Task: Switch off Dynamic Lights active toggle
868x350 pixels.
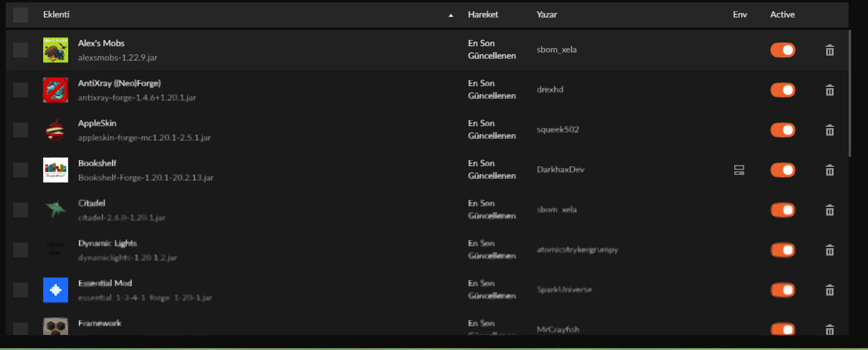Action: [x=783, y=250]
